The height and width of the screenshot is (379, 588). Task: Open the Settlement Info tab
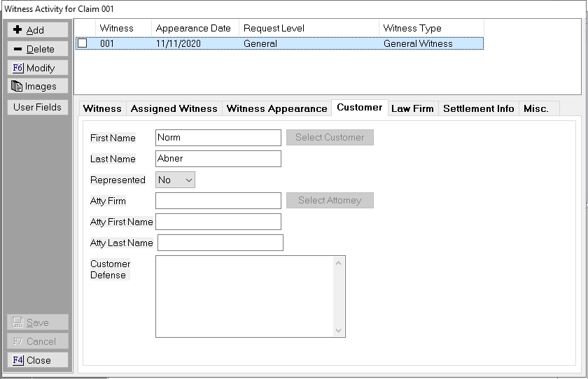[x=478, y=108]
